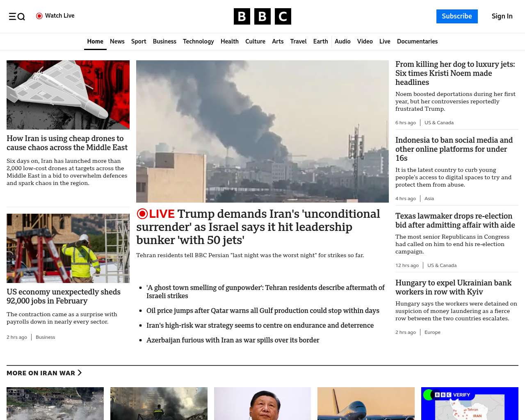
Task: Click the red LIVE indicator icon in headline
Action: point(142,214)
